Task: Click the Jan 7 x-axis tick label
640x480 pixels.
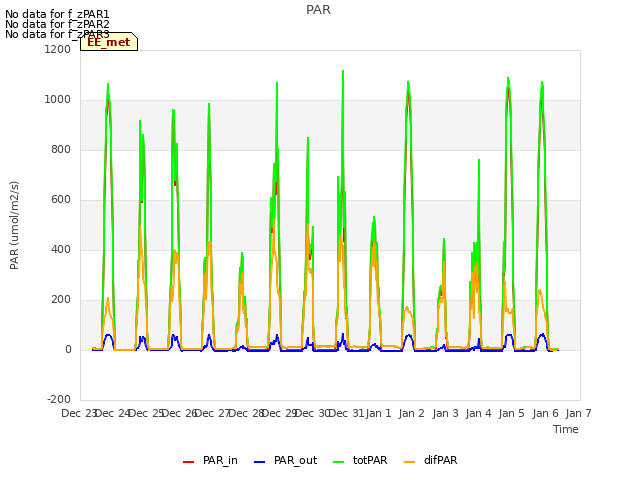Action: [x=578, y=413]
